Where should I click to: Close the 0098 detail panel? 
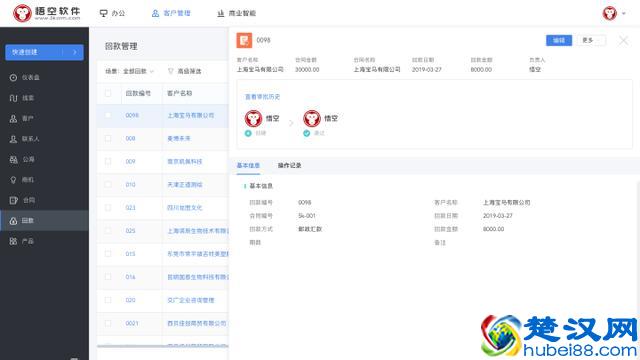coord(623,40)
